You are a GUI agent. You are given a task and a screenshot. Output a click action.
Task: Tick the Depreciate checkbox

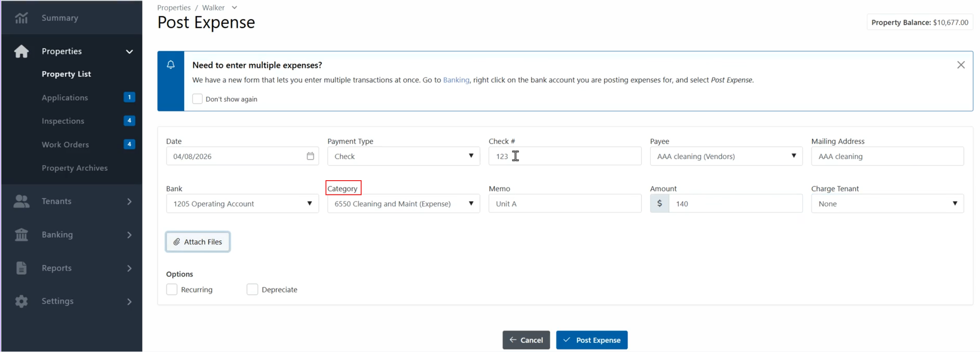pos(252,289)
